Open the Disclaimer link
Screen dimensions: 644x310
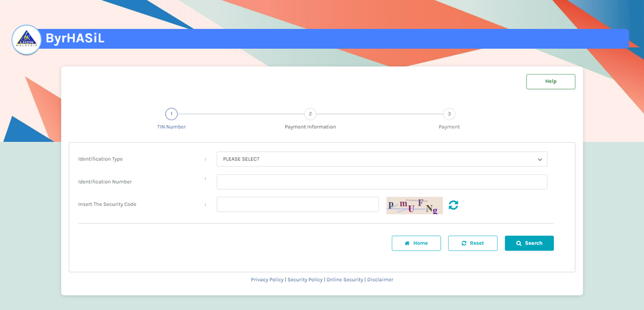pyautogui.click(x=380, y=279)
